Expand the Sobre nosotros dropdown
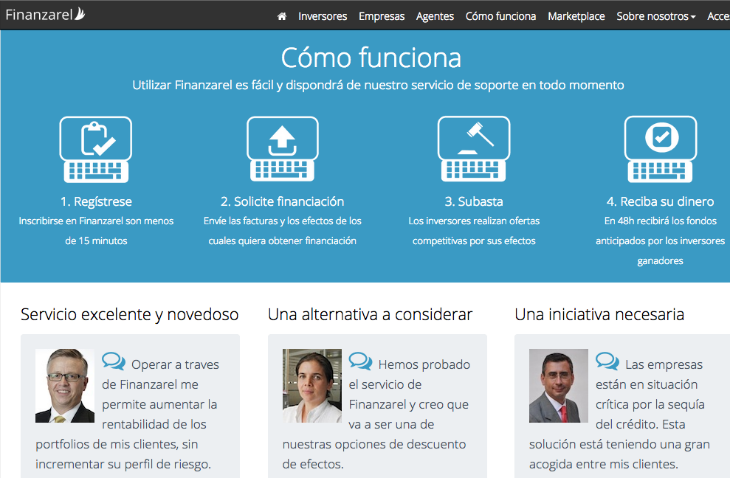Image resolution: width=730 pixels, height=478 pixels. coord(656,16)
